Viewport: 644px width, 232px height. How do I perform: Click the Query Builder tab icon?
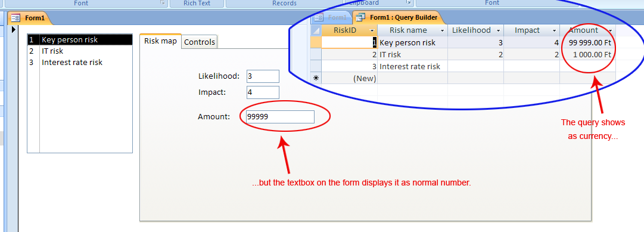[x=360, y=17]
